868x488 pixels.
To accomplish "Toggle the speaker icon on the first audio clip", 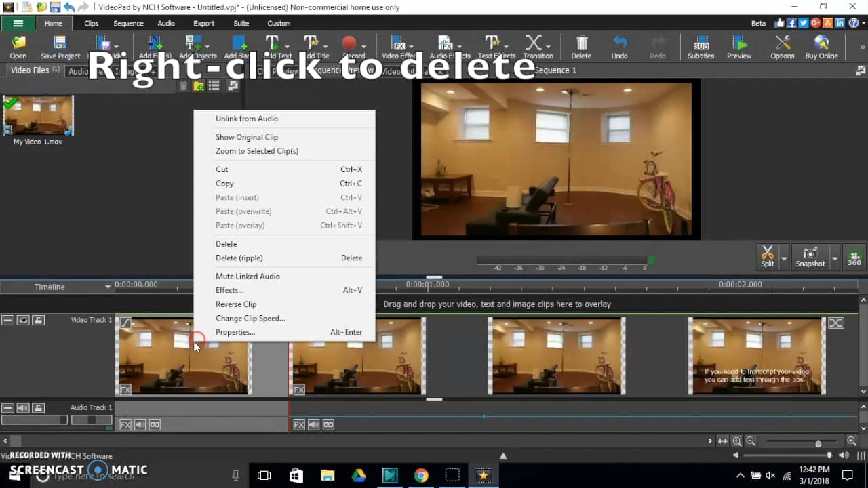I will [140, 425].
